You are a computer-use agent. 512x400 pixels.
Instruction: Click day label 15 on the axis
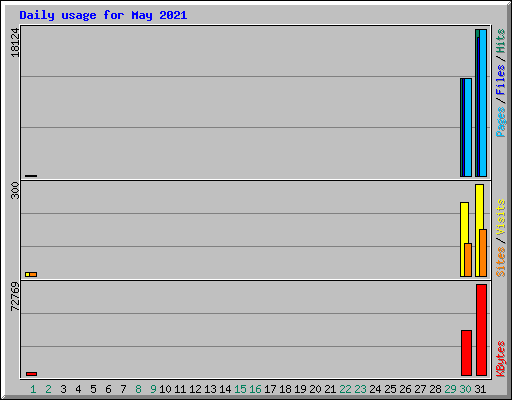(x=240, y=389)
